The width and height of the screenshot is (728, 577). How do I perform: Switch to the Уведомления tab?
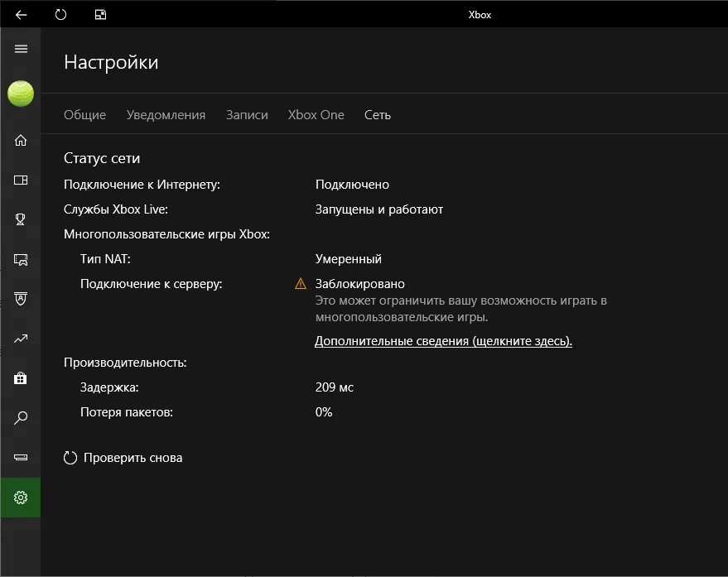166,115
